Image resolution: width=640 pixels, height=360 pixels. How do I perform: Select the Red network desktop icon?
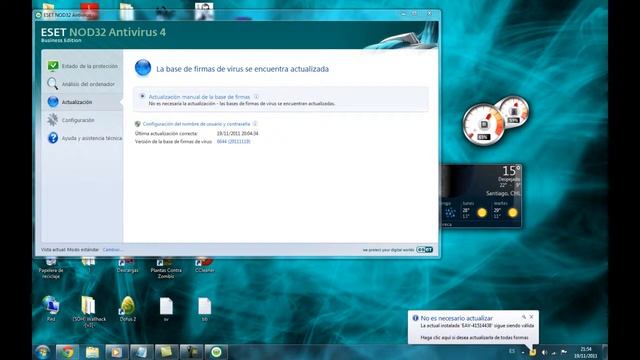coord(51,309)
